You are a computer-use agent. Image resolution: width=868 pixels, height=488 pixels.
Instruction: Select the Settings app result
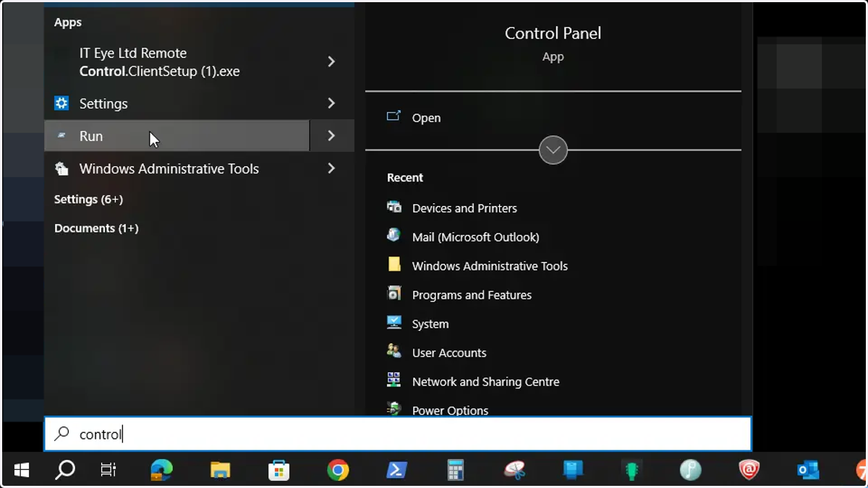pyautogui.click(x=176, y=103)
